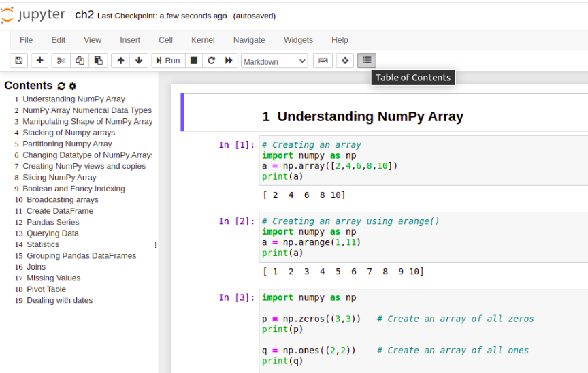
Task: Open the Kernel menu
Action: coord(203,40)
